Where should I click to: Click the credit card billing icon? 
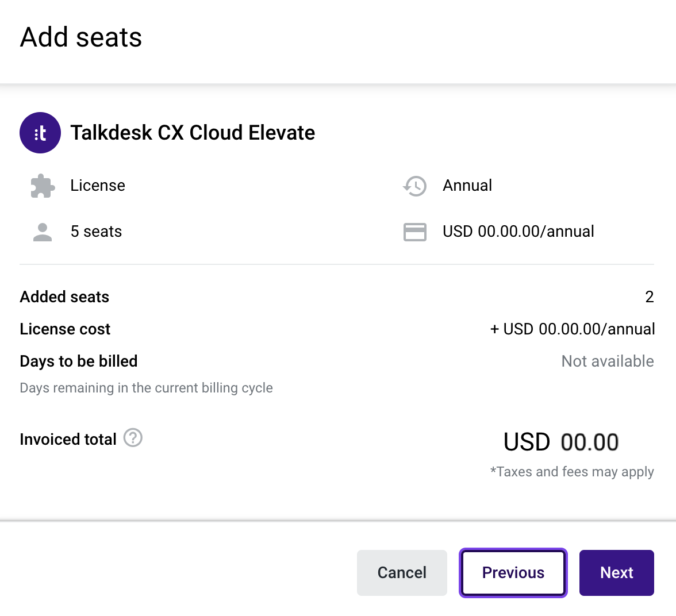[415, 232]
